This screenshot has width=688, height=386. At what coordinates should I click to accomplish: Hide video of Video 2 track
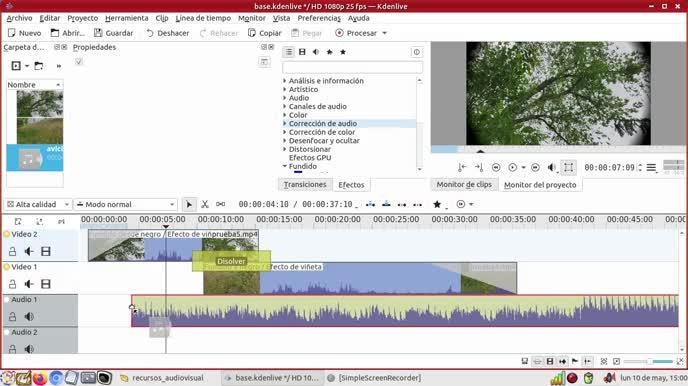pos(46,251)
